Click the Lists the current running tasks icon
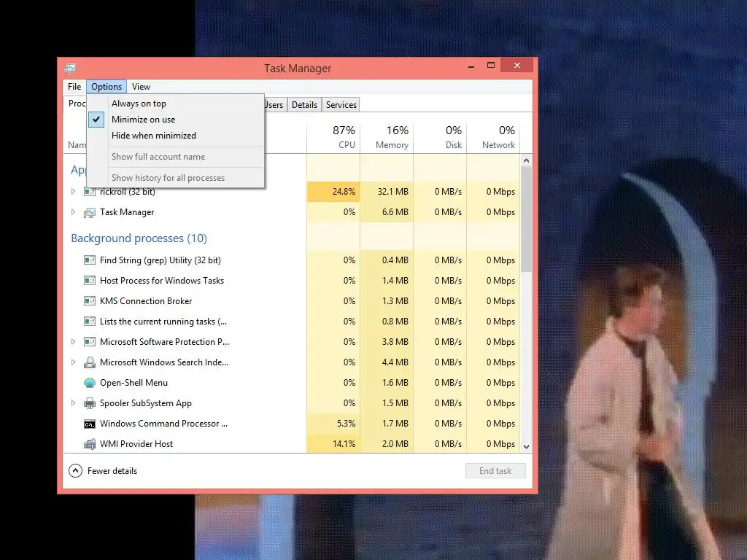Image resolution: width=747 pixels, height=560 pixels. click(90, 322)
